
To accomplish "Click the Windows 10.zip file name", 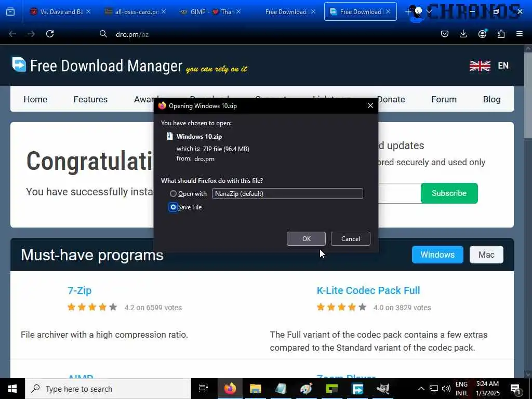I will coord(199,137).
